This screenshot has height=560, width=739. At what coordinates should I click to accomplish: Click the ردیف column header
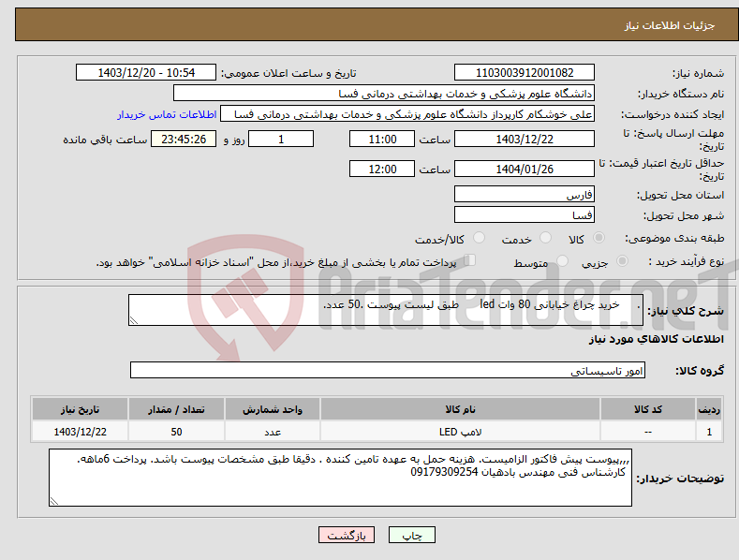(x=709, y=409)
